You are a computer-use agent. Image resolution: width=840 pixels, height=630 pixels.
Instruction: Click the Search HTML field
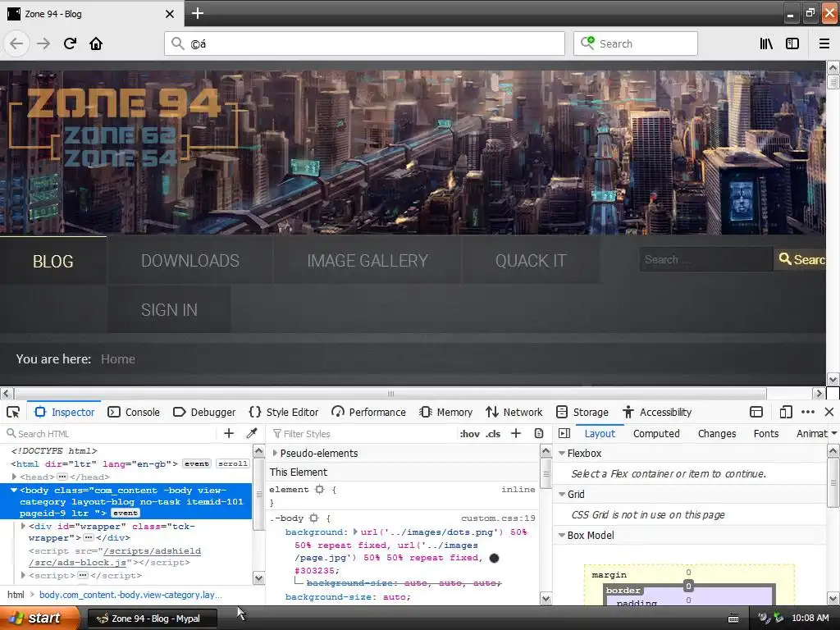pyautogui.click(x=110, y=433)
